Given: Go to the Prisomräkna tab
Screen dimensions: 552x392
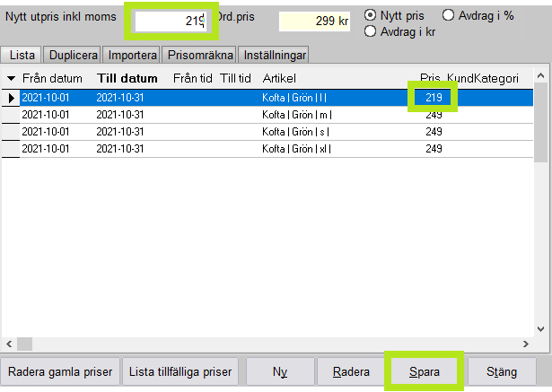Looking at the screenshot, I should [199, 55].
